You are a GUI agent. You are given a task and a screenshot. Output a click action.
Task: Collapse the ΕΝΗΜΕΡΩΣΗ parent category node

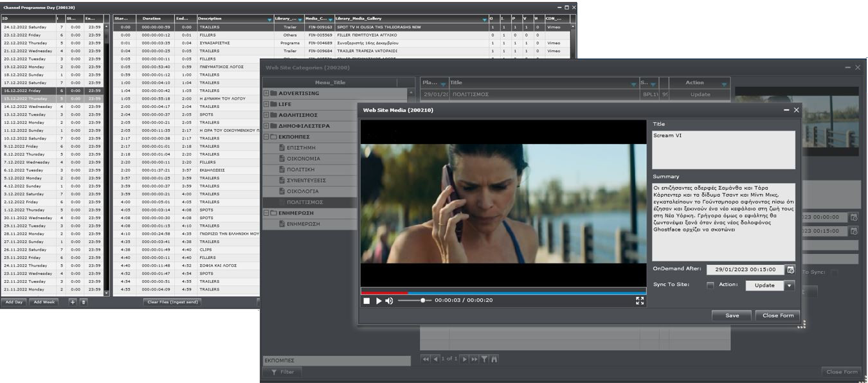coord(266,213)
